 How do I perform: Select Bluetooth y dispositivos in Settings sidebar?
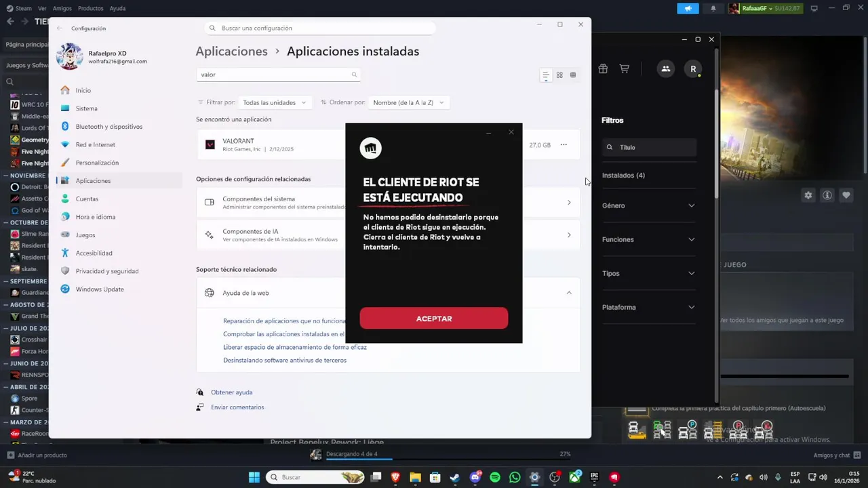(x=119, y=127)
